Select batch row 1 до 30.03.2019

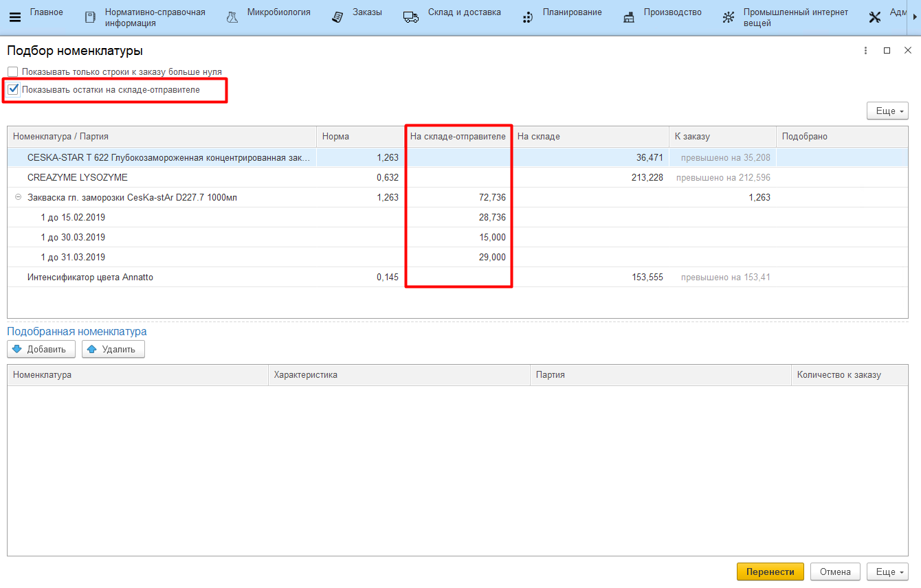73,238
